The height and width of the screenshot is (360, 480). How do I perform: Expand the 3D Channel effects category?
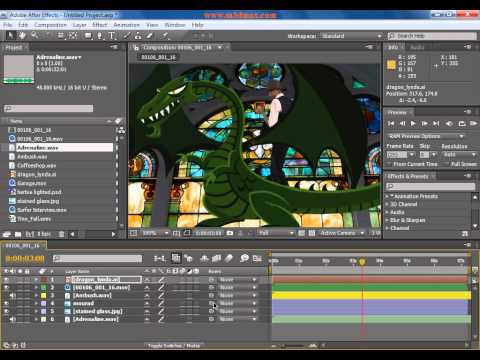pyautogui.click(x=387, y=204)
